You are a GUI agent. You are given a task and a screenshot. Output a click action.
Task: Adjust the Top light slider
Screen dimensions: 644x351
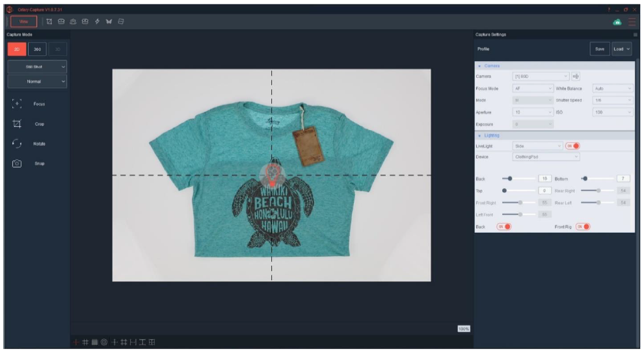[x=504, y=190]
